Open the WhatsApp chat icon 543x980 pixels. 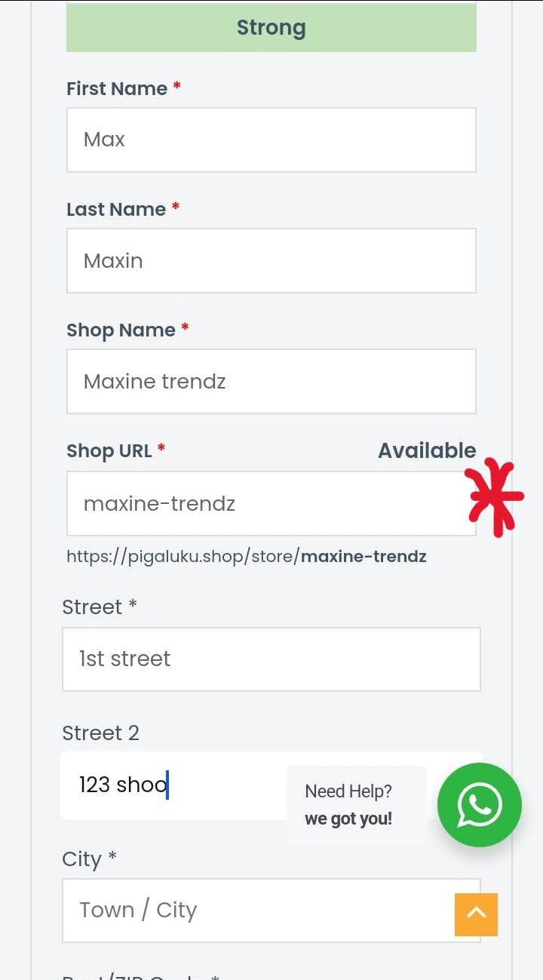480,804
